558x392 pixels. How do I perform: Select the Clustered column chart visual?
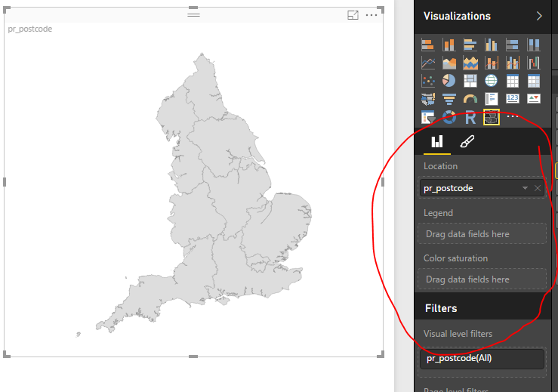tap(491, 45)
